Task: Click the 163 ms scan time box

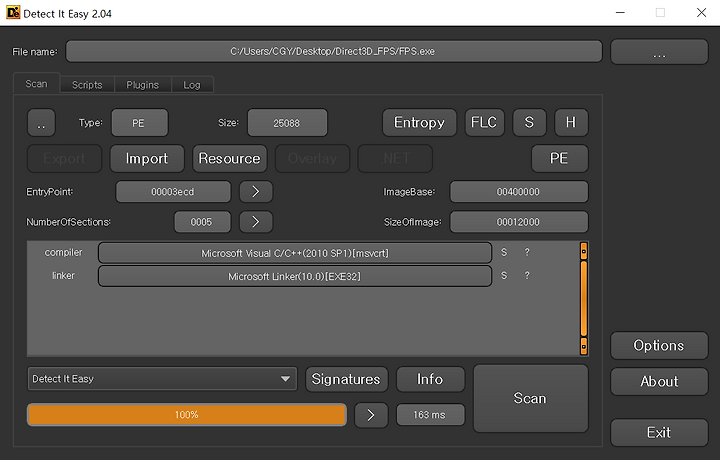Action: pyautogui.click(x=430, y=415)
